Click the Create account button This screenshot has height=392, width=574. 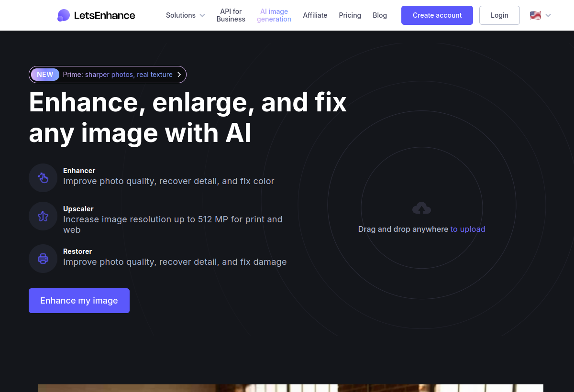[x=437, y=15]
